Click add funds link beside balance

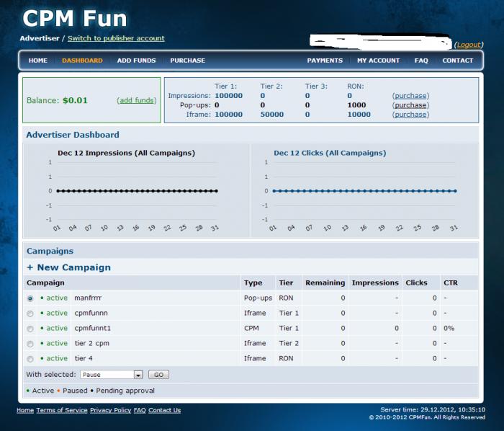point(136,100)
